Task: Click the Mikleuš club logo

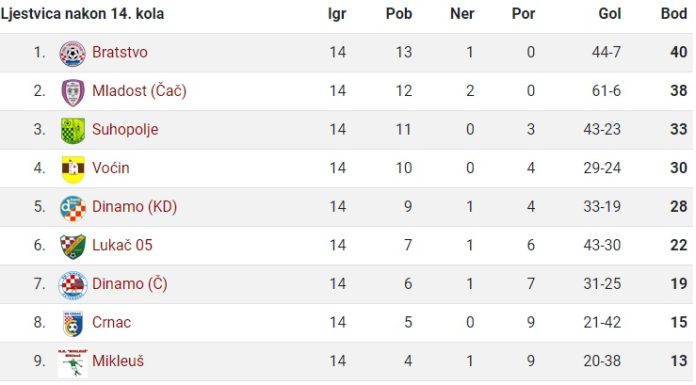Action: tap(72, 363)
